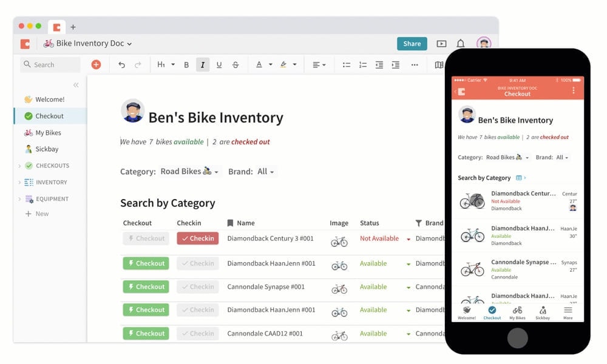This screenshot has height=364, width=607.
Task: Increase the indent level
Action: (395, 64)
